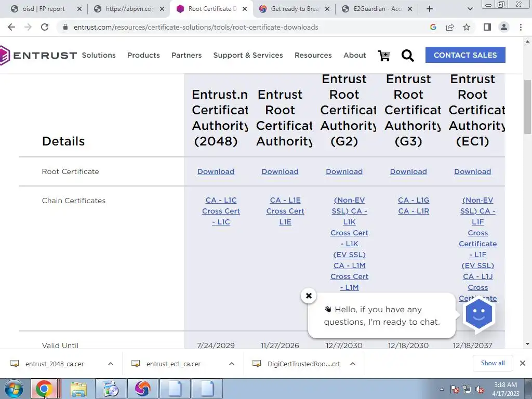This screenshot has height=399, width=532.
Task: Open File Explorer from taskbar
Action: click(78, 389)
